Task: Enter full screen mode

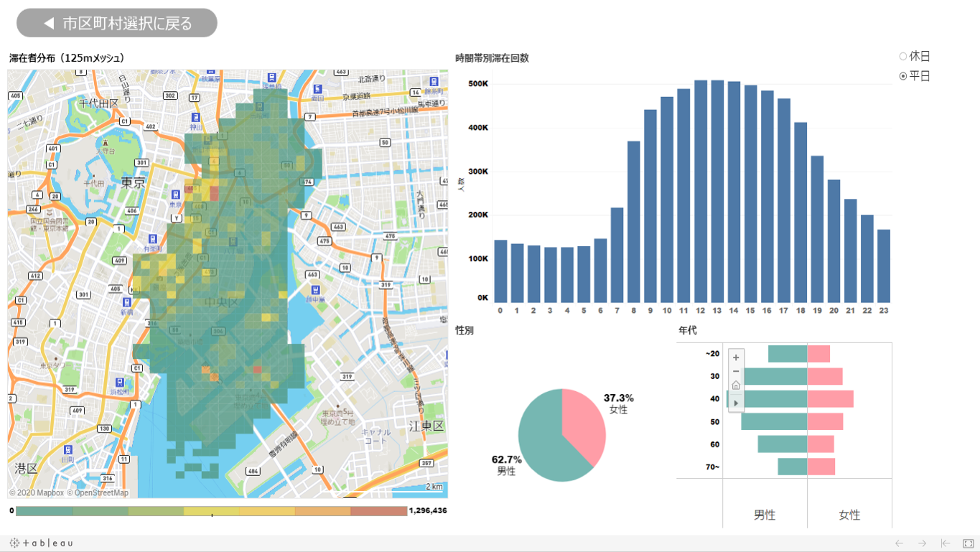Action: click(968, 543)
